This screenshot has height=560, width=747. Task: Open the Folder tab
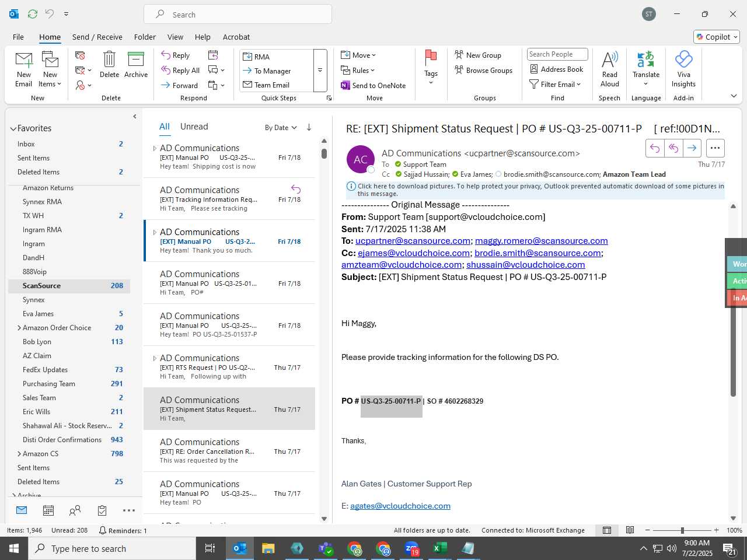tap(145, 37)
